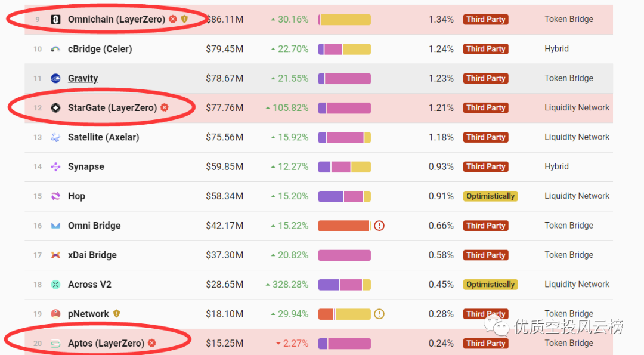Click the Aptos (LayerZero) logo icon
644x355 pixels.
click(x=55, y=344)
